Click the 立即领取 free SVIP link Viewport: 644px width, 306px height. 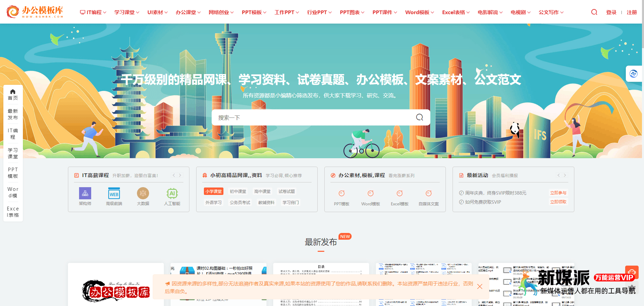point(558,202)
